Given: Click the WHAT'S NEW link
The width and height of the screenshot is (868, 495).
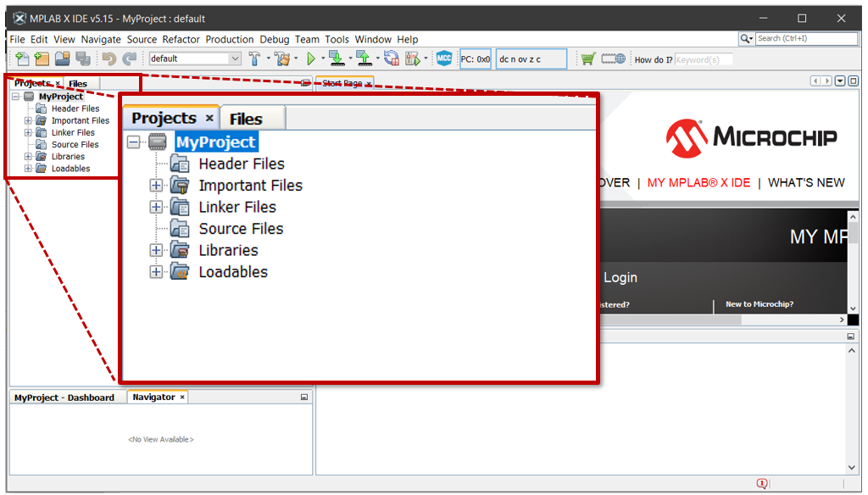Looking at the screenshot, I should [x=806, y=182].
